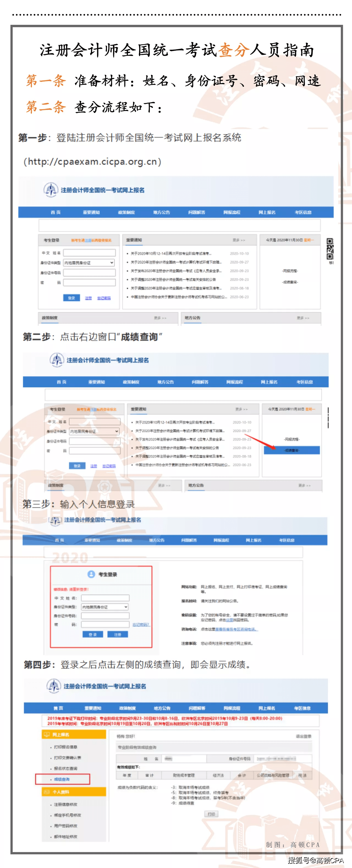Select 打印报名信息 in step-four sidebar
The height and width of the screenshot is (868, 352).
[65, 747]
